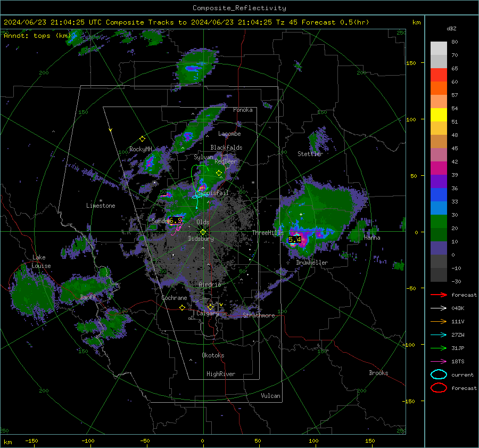Click the yellow diamond radar center above Didsbury
This screenshot has width=479, height=448.
click(203, 232)
